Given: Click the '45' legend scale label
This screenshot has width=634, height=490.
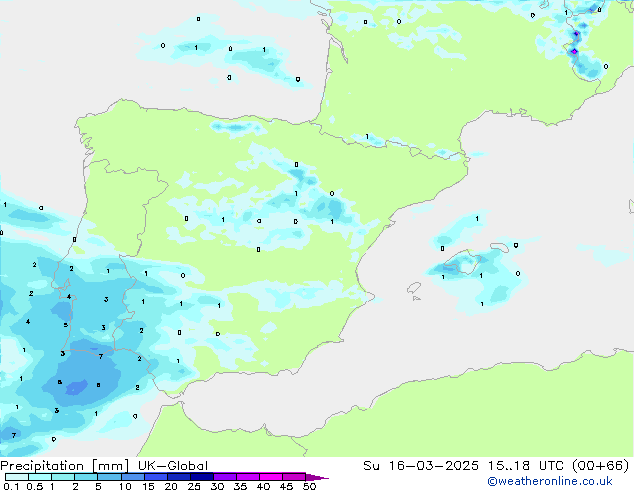Looking at the screenshot, I should point(286,486).
